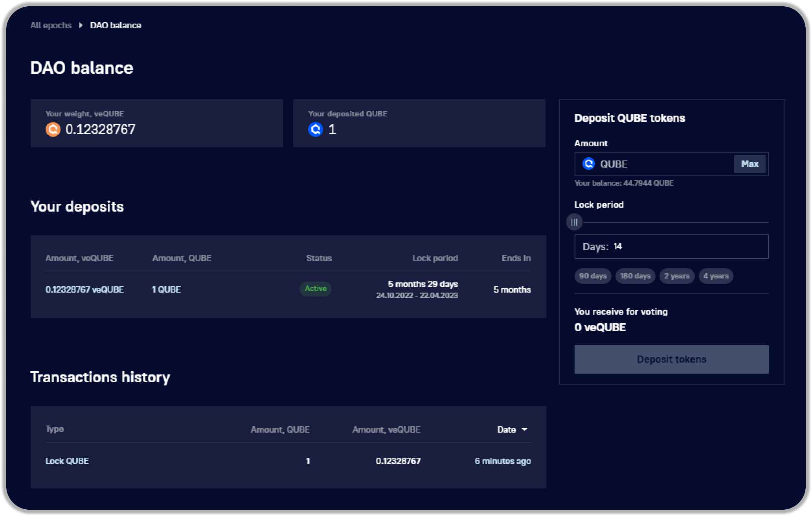Open the Lock QUBE transaction entry

click(67, 461)
